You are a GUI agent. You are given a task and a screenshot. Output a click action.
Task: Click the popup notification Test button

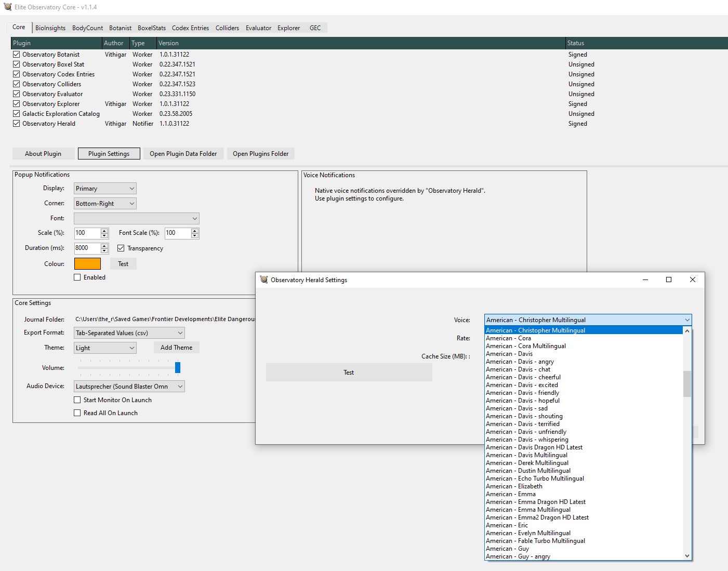click(x=123, y=264)
